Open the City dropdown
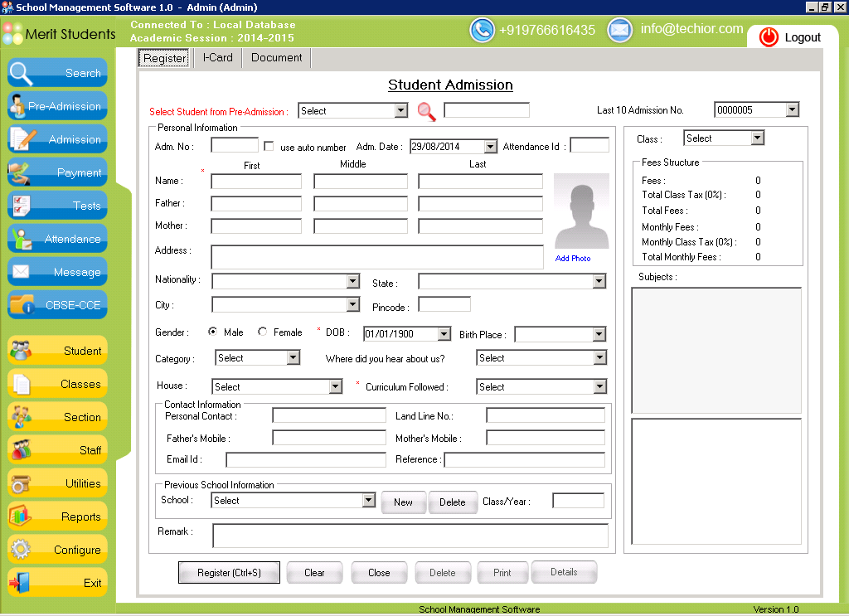849x616 pixels. (x=353, y=305)
